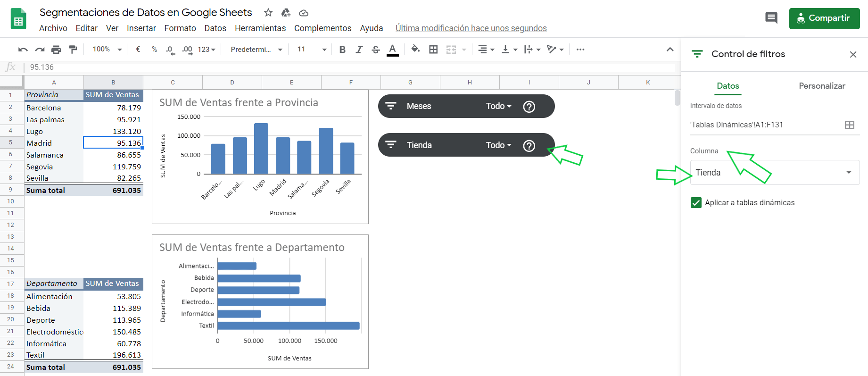
Task: Open more toolbar options ellipsis
Action: click(x=580, y=50)
